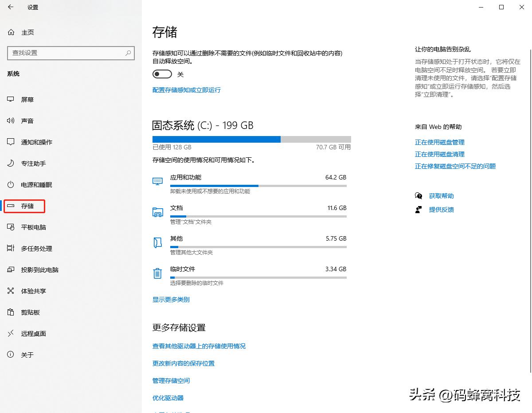Expand 显示更多类别
Image resolution: width=532 pixels, height=413 pixels.
pyautogui.click(x=171, y=299)
